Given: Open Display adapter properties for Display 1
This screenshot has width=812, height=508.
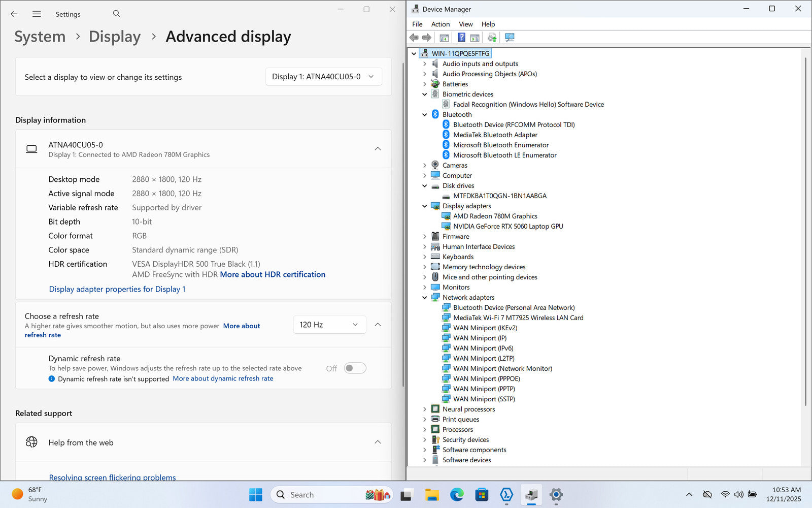Looking at the screenshot, I should [x=117, y=289].
